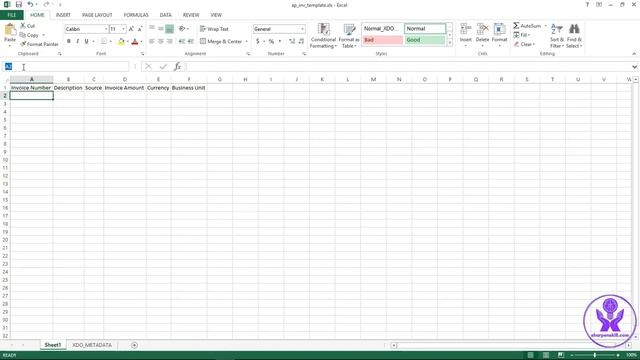
Task: Click the Name Box
Action: click(x=65, y=67)
